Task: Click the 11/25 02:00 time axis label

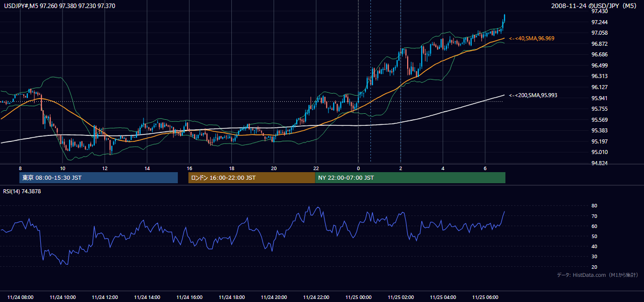Action: pyautogui.click(x=401, y=297)
